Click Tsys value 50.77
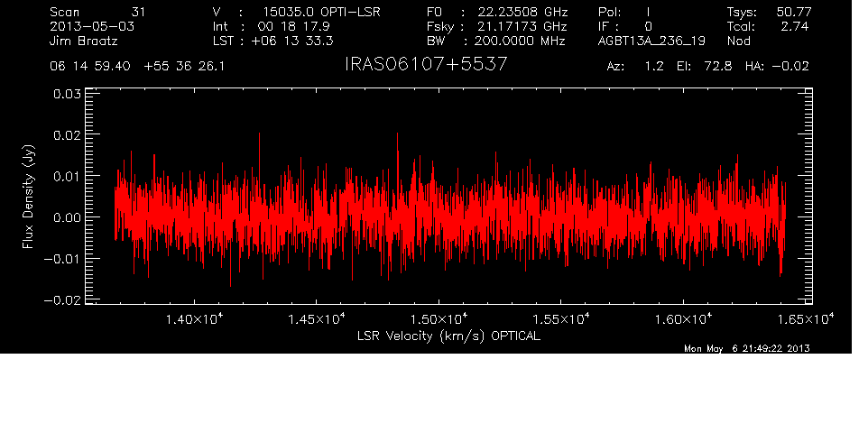The image size is (868, 442). pos(794,12)
